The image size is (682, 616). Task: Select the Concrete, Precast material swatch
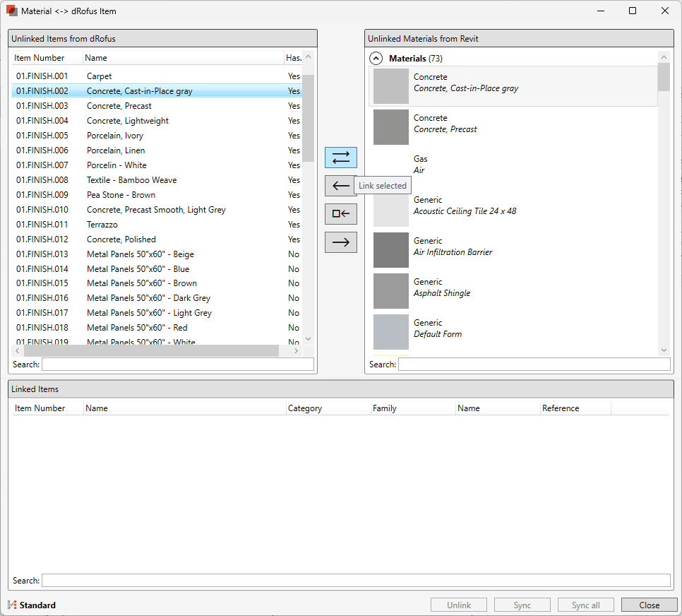click(x=391, y=127)
